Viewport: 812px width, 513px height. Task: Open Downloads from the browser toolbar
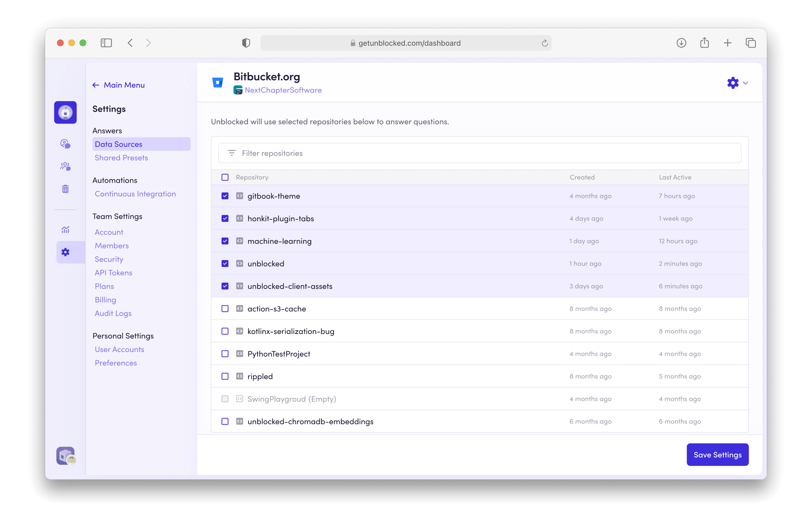681,43
